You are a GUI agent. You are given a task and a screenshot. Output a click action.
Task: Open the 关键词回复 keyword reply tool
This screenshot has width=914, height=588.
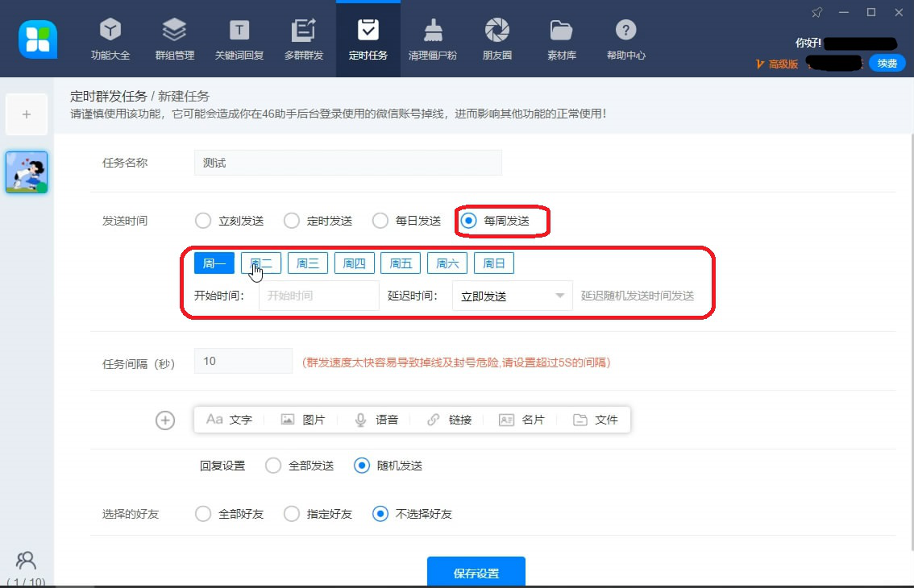[x=239, y=38]
